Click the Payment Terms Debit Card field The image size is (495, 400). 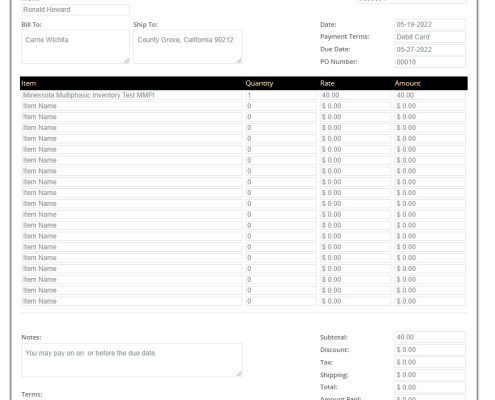point(430,37)
